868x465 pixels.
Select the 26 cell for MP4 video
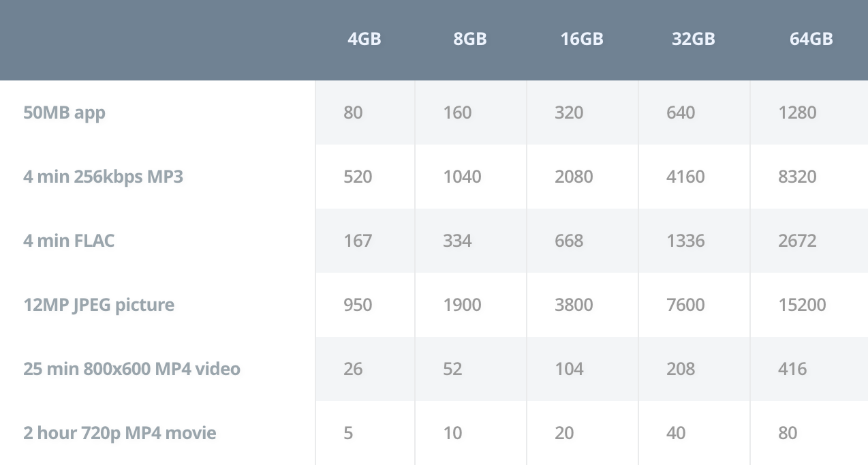(354, 369)
